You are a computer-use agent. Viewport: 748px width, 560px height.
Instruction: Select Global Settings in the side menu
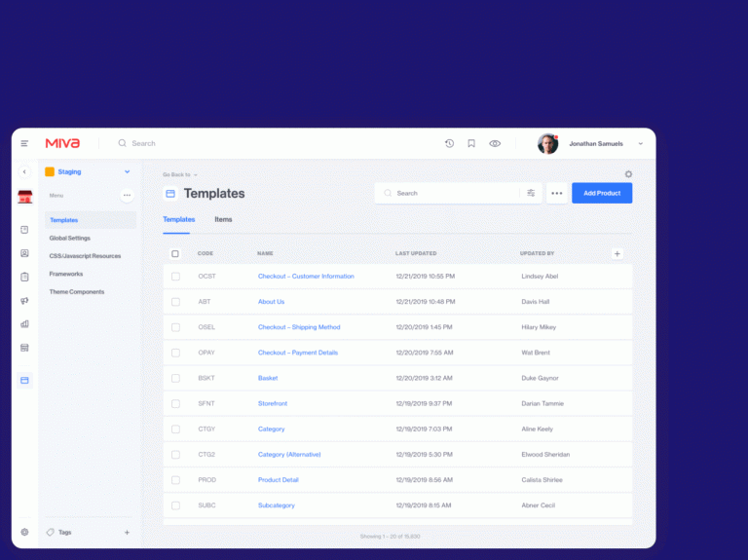[x=70, y=238]
